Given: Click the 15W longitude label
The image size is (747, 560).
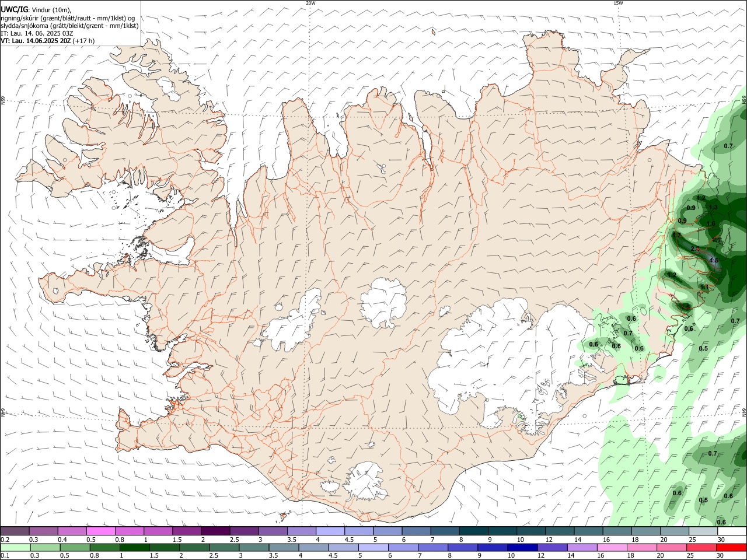Looking at the screenshot, I should coord(618,3).
